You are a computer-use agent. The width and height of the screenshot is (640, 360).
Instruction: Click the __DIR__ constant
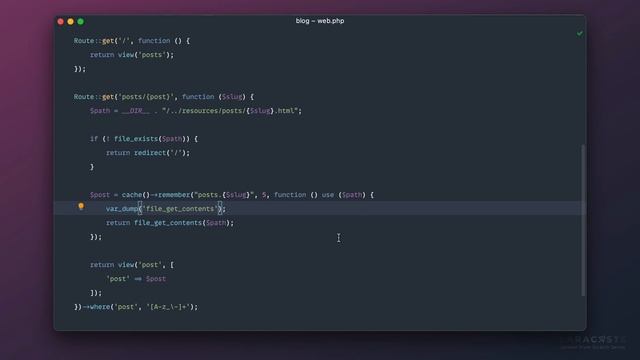[136, 111]
